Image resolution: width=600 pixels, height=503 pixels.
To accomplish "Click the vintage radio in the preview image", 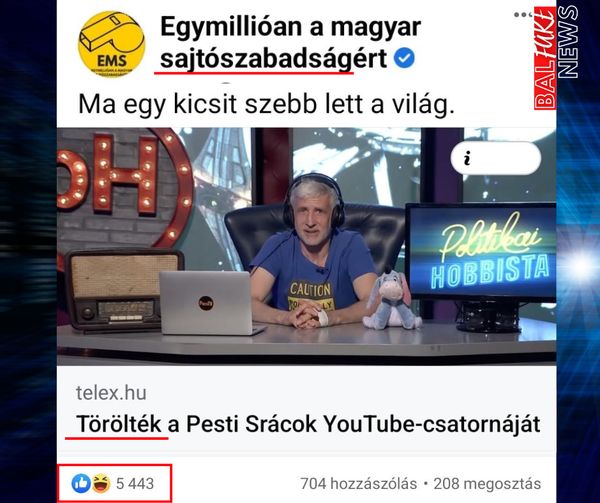I will point(122,290).
